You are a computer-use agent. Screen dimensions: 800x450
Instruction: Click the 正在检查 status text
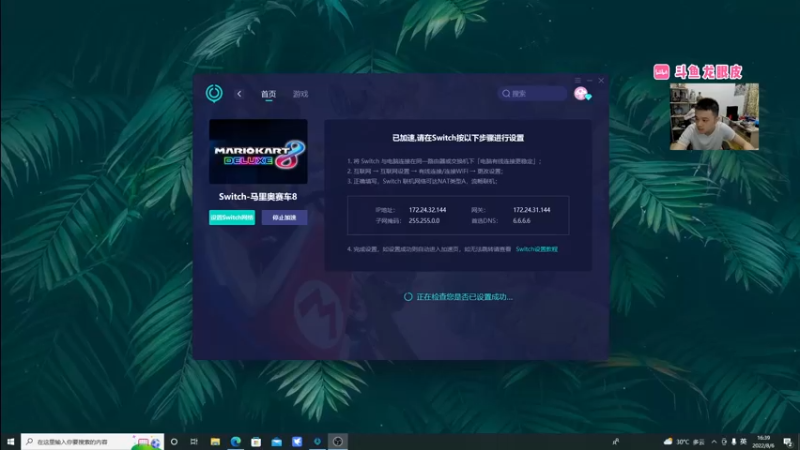[x=464, y=296]
